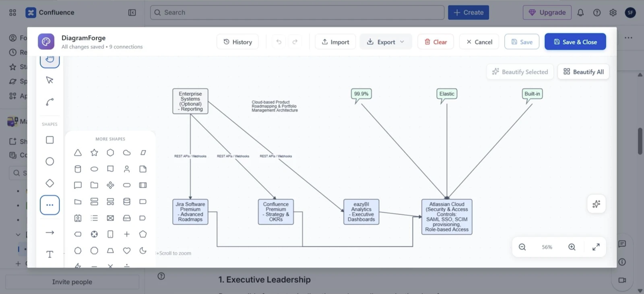Image resolution: width=644 pixels, height=294 pixels.
Task: Select the arrow line tool
Action: pyautogui.click(x=50, y=233)
